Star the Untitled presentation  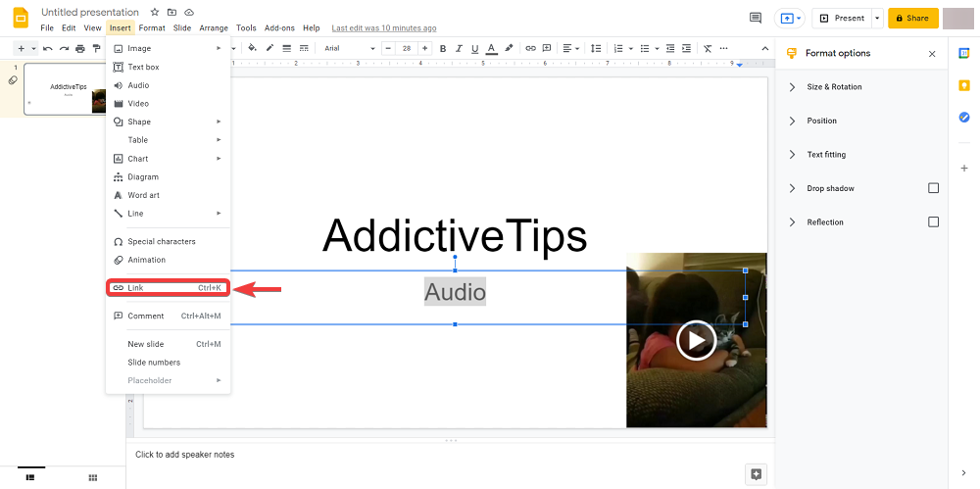[155, 12]
